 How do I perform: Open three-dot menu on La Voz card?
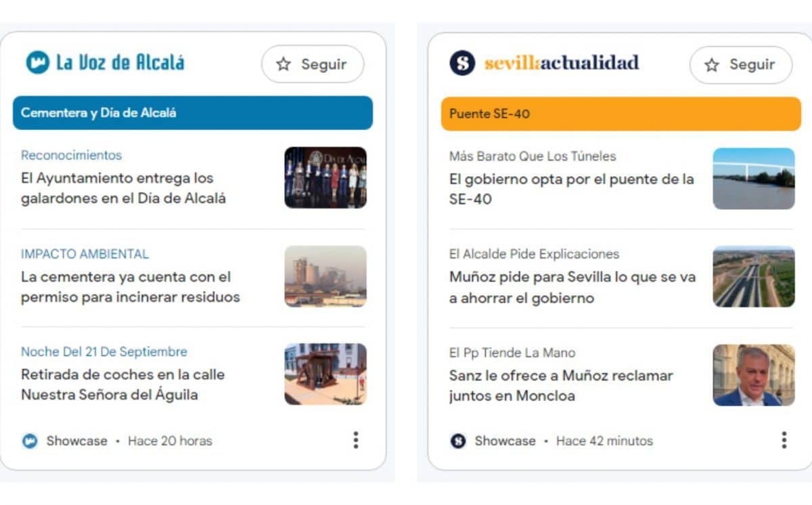[355, 440]
